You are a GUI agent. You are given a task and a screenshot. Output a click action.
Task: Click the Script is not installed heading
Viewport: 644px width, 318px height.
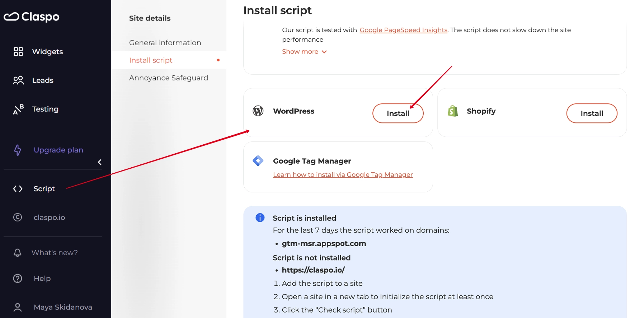pos(311,258)
